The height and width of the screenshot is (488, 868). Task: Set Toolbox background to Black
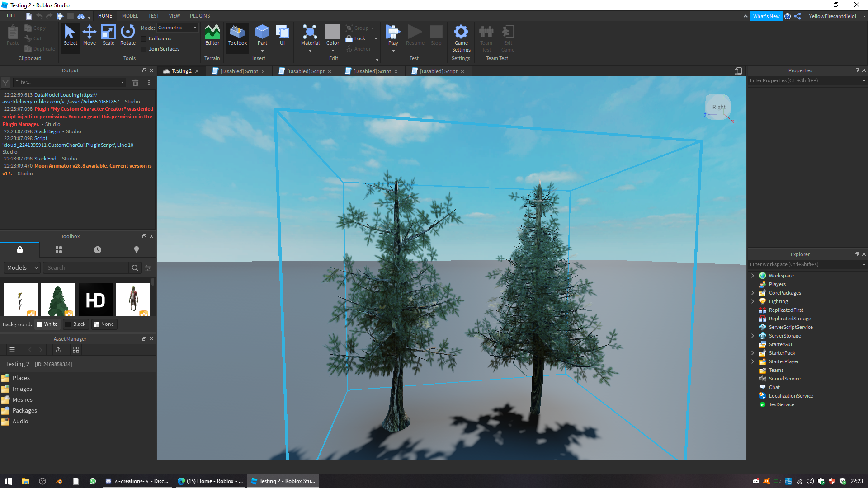tap(75, 324)
